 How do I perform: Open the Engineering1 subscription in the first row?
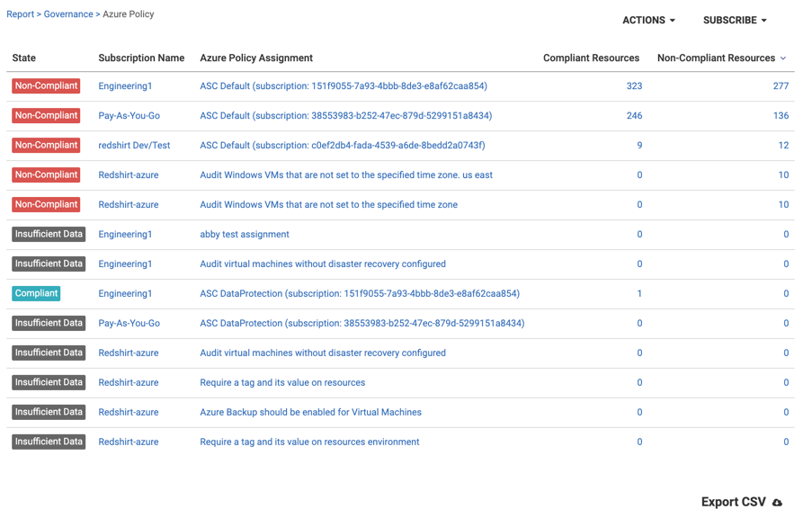point(124,85)
